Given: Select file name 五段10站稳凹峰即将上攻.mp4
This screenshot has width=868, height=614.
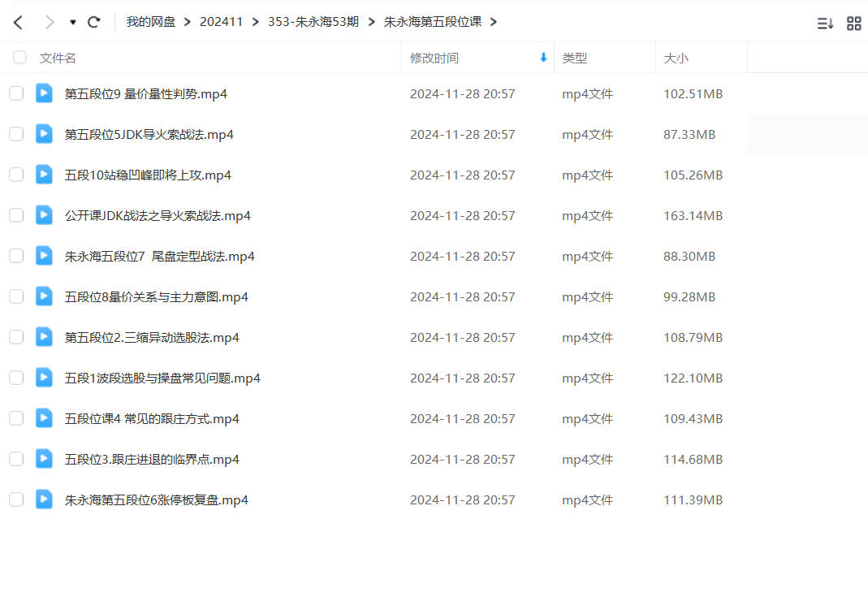Looking at the screenshot, I should pyautogui.click(x=148, y=175).
